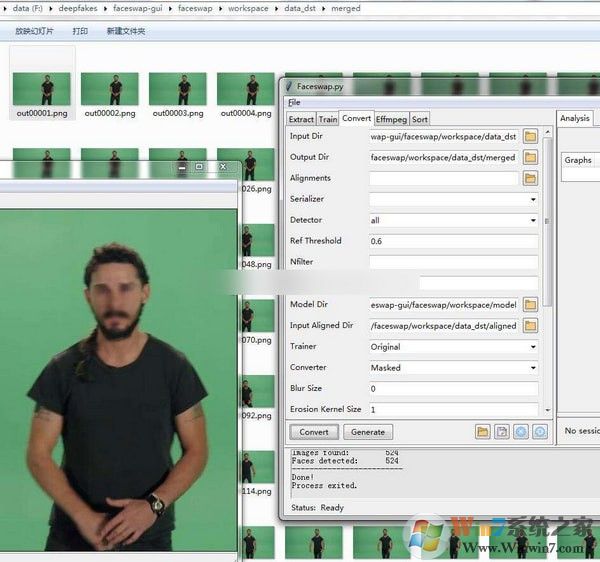Image resolution: width=600 pixels, height=562 pixels.
Task: Switch to the Extract tab
Action: click(x=301, y=119)
